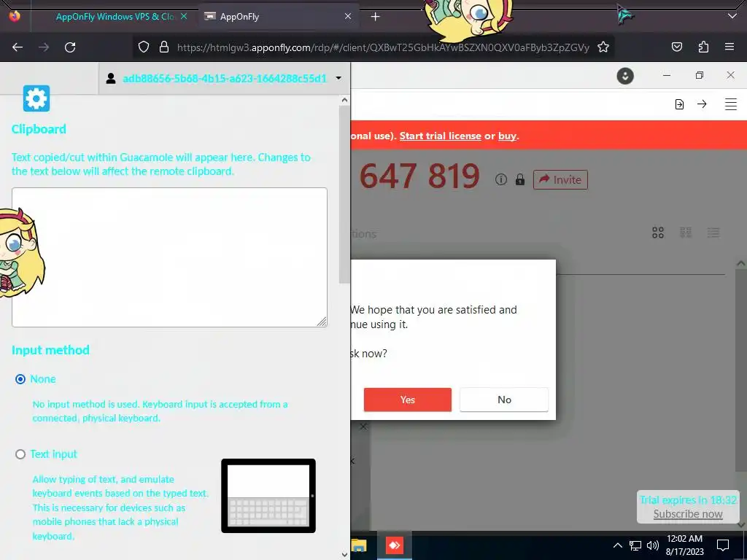Screen dimensions: 747x560
Task: Click No in the dialog
Action: tap(504, 400)
